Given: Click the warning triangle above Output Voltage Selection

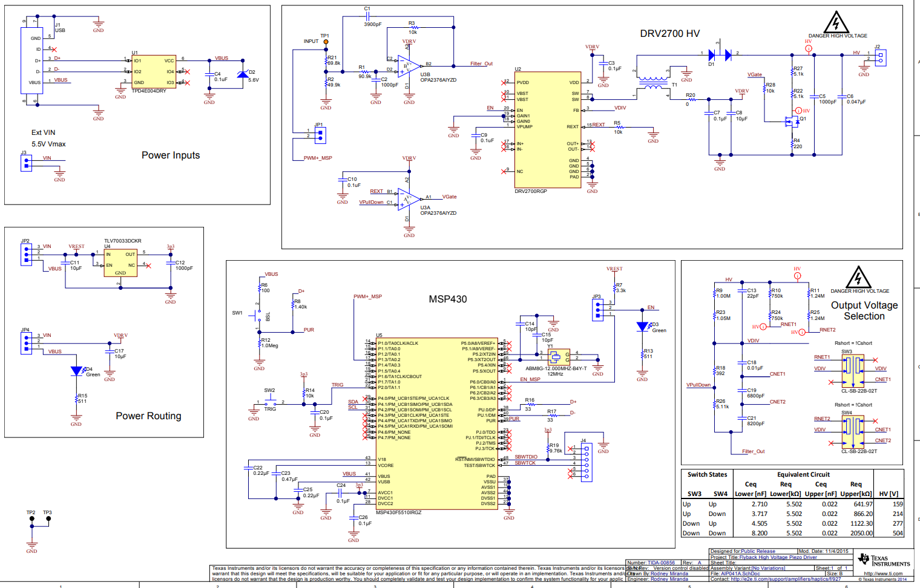Looking at the screenshot, I should click(858, 278).
